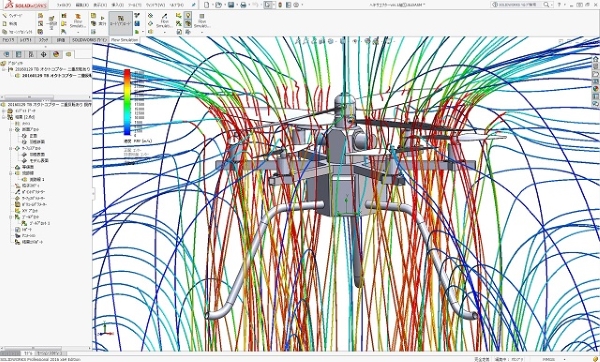Open the first Flow Simulation dropdown arrow

[78, 32]
